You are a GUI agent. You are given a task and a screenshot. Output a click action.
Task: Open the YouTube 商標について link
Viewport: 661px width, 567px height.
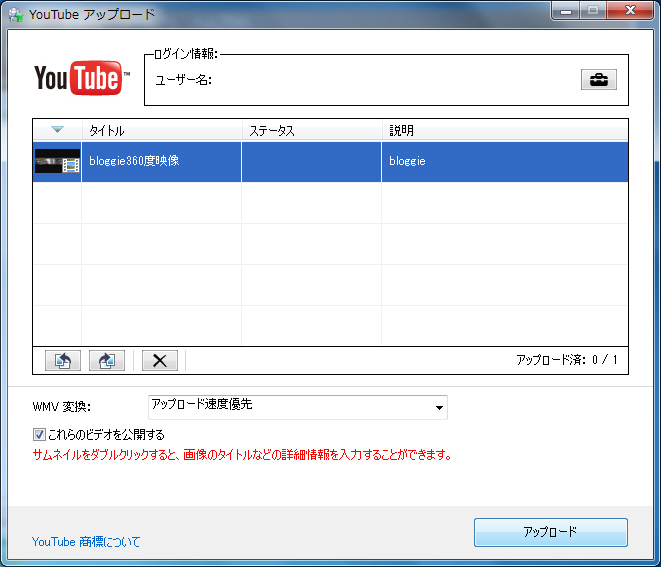(x=86, y=542)
